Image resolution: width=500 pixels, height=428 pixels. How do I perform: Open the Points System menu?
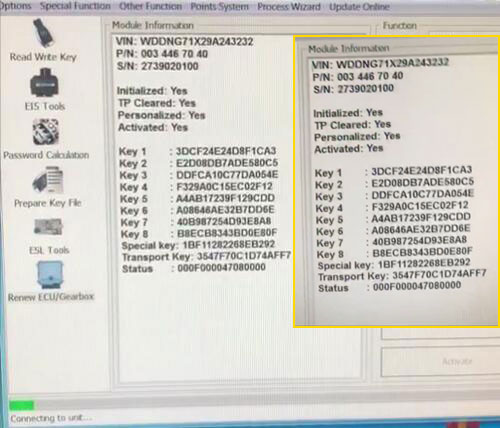point(219,7)
